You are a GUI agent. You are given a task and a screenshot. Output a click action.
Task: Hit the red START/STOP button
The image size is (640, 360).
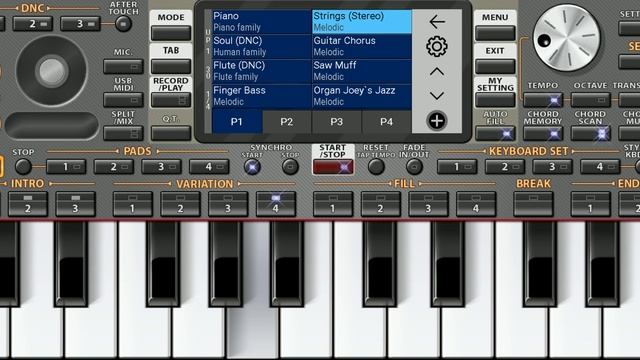(333, 167)
